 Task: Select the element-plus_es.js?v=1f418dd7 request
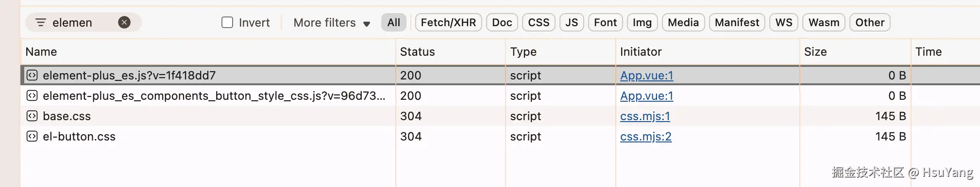(x=500, y=75)
